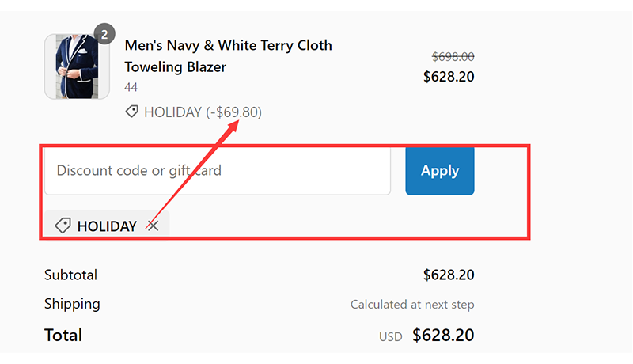The width and height of the screenshot is (633, 364).
Task: Click the Subtotal label
Action: (x=70, y=275)
